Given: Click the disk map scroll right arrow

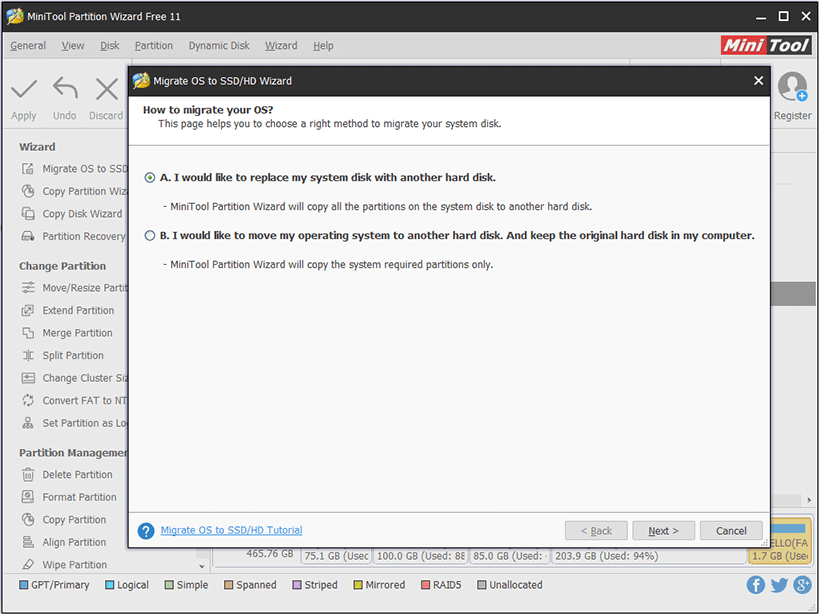Looking at the screenshot, I should [809, 500].
